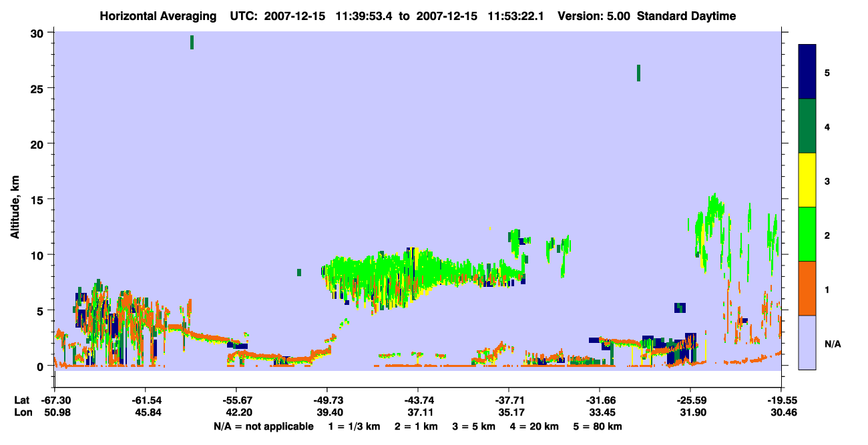Click latitude value -49.73
868x445 pixels.
tap(327, 400)
